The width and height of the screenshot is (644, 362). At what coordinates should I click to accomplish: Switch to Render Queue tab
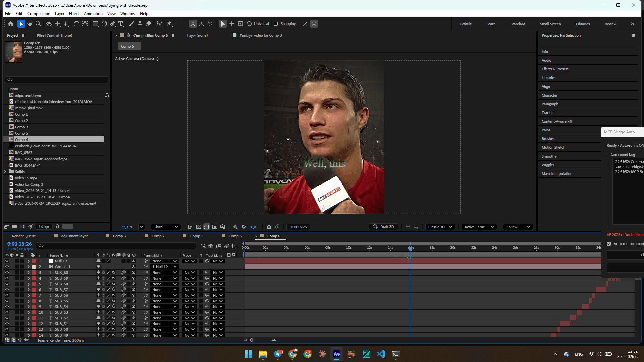coord(24,236)
